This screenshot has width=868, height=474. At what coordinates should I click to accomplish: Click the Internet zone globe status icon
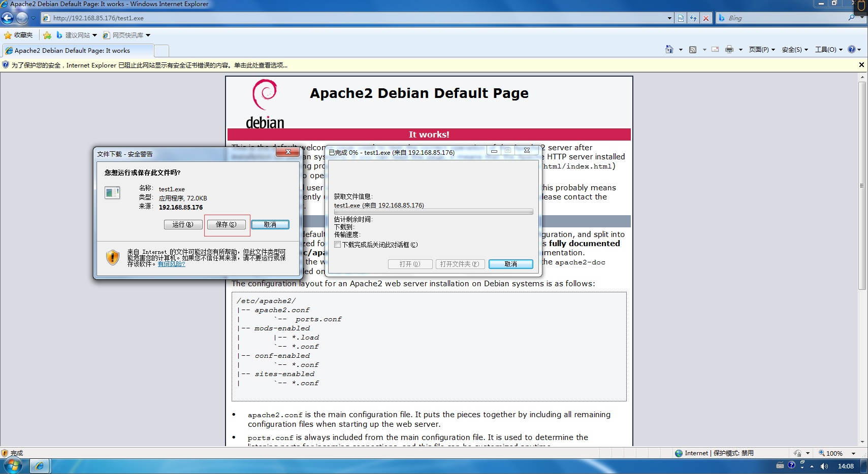tap(679, 453)
